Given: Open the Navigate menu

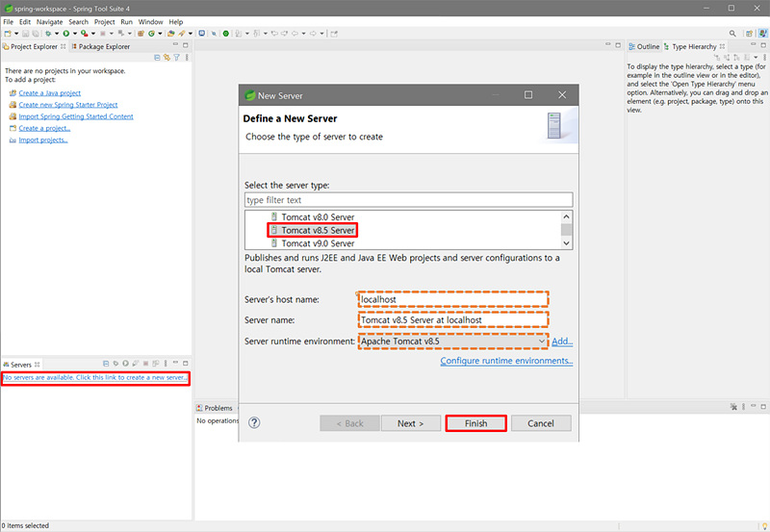Looking at the screenshot, I should click(50, 21).
